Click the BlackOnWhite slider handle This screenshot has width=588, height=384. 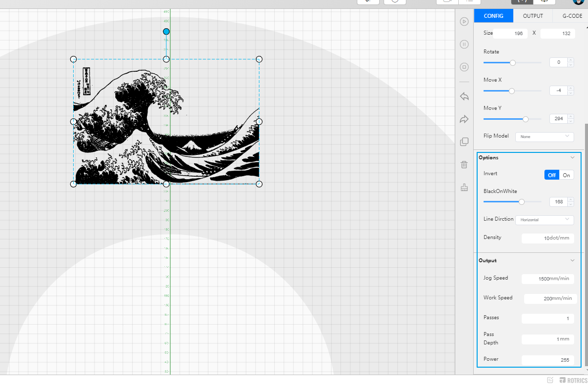(x=521, y=202)
